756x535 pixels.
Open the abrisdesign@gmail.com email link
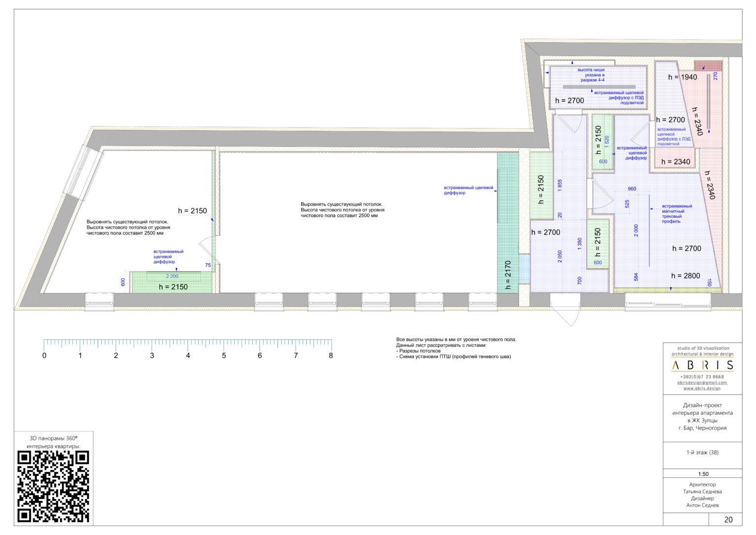[702, 383]
